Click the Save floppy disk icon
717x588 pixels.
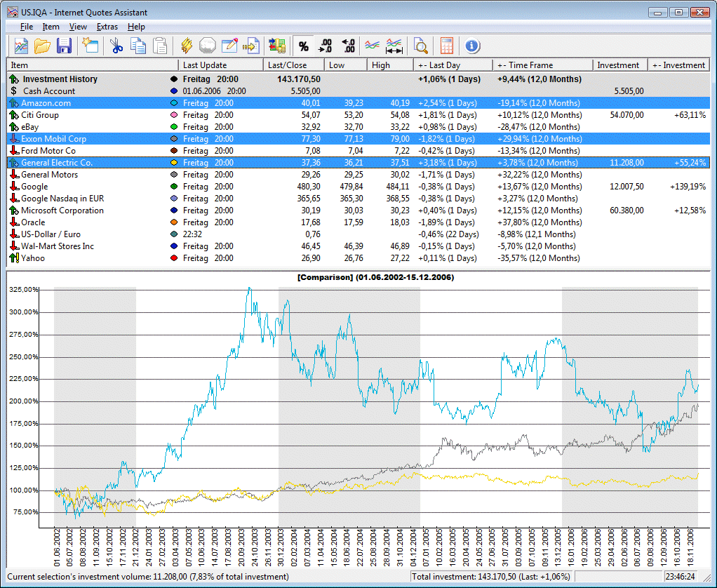coord(65,46)
